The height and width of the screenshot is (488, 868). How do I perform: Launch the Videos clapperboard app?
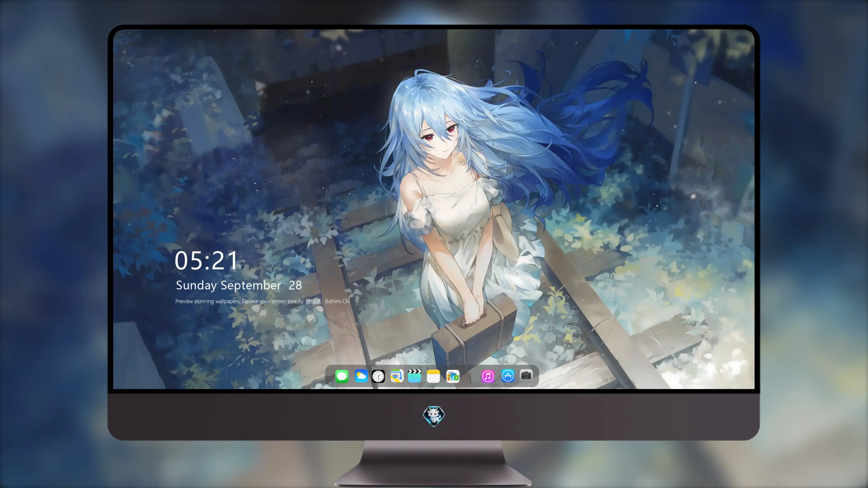pos(415,376)
